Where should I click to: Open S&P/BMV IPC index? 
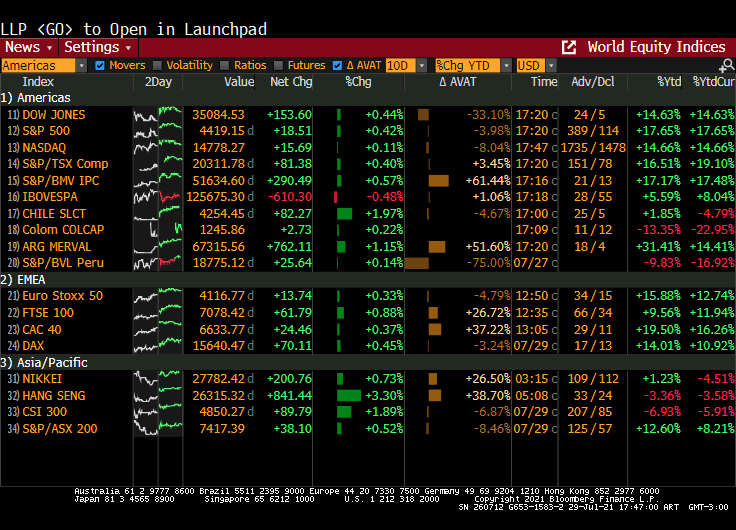coord(61,180)
